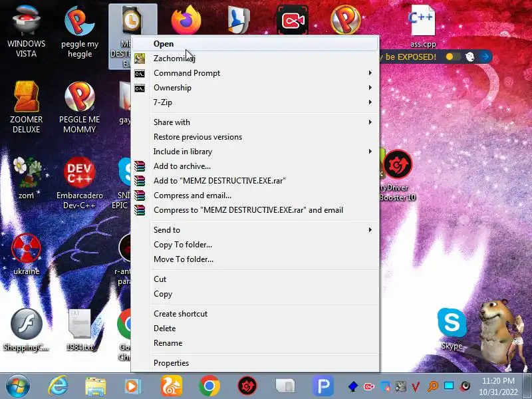Expand the 'Send to' submenu arrow

(x=370, y=229)
